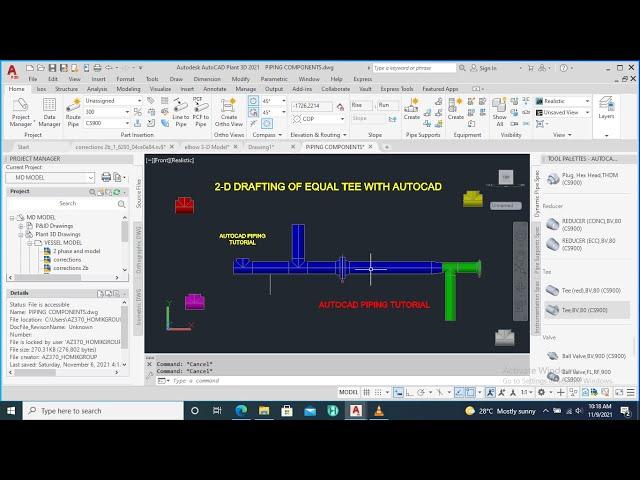The image size is (640, 480).
Task: Click the customization hamburger icon in status bar
Action: [x=631, y=392]
